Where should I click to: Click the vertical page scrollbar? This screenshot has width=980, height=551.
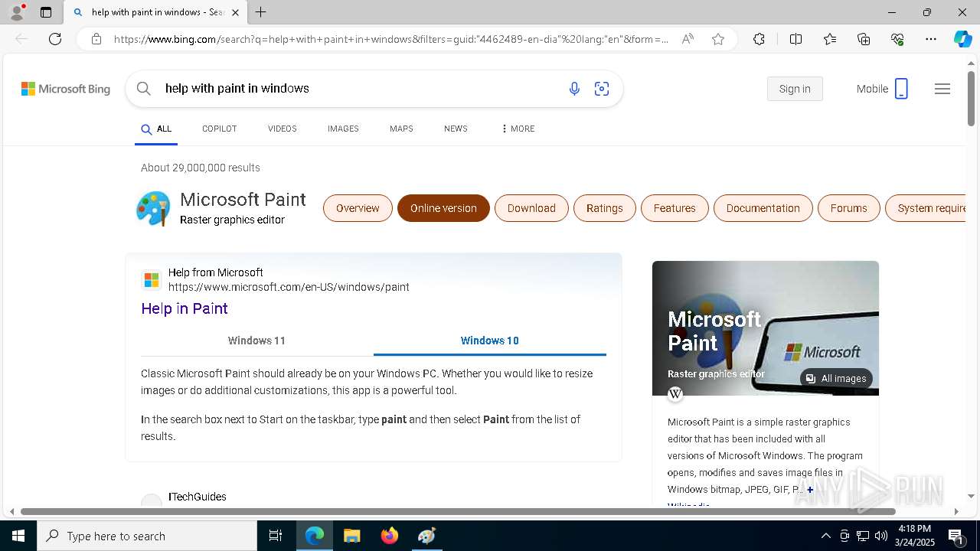971,99
